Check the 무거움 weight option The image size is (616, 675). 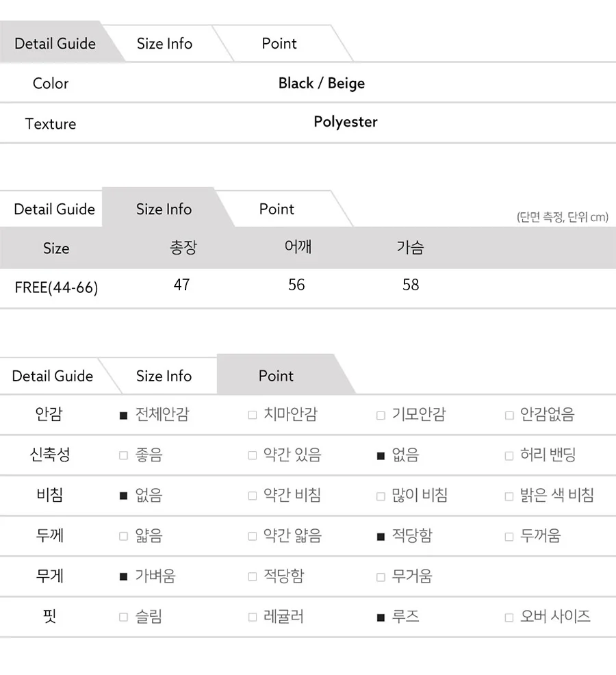(x=381, y=577)
